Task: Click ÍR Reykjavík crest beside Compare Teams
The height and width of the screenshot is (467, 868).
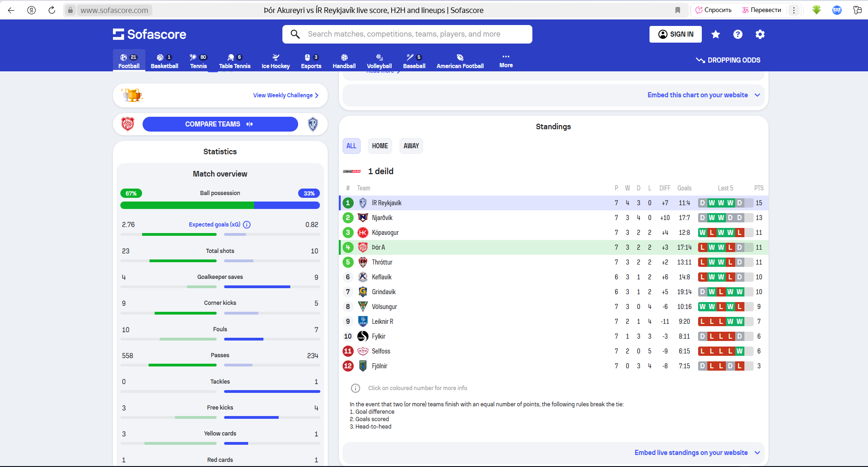Action: 313,124
